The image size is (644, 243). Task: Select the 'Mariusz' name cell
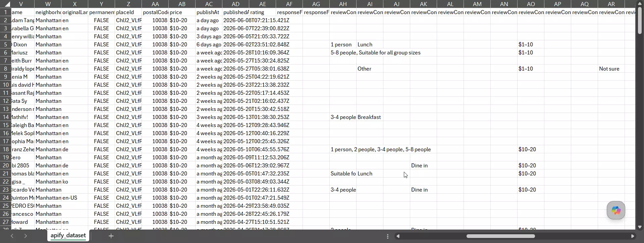click(23, 52)
